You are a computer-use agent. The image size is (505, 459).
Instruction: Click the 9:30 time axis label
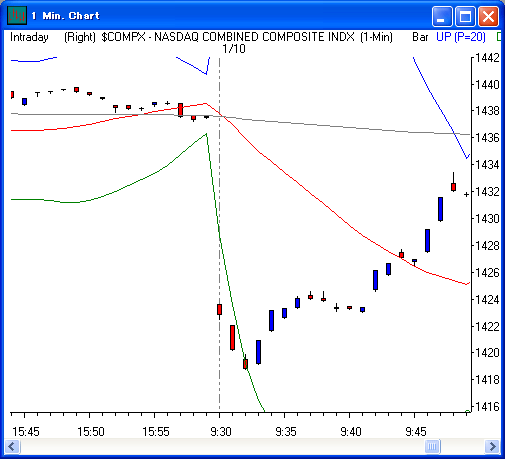pyautogui.click(x=221, y=432)
